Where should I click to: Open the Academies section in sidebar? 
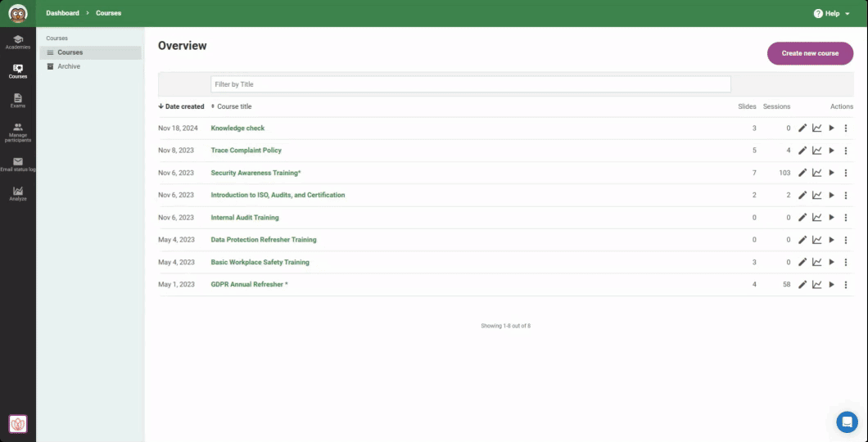coord(17,42)
